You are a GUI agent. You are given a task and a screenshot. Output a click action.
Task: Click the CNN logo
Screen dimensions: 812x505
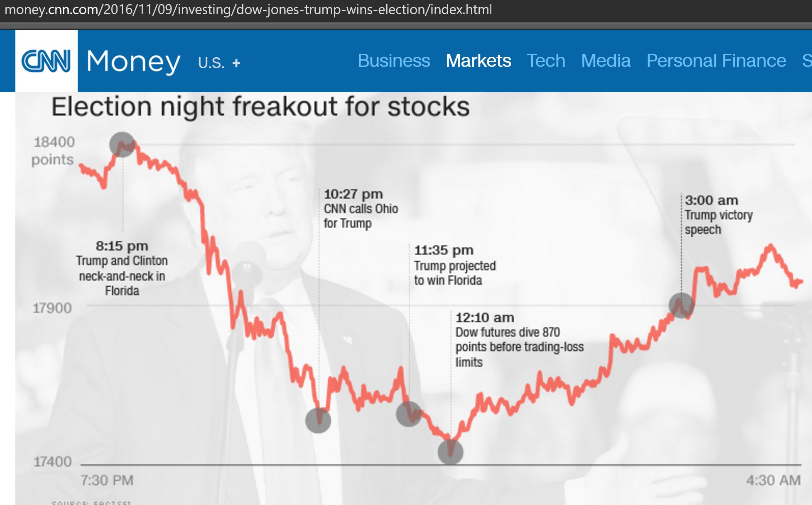[46, 60]
